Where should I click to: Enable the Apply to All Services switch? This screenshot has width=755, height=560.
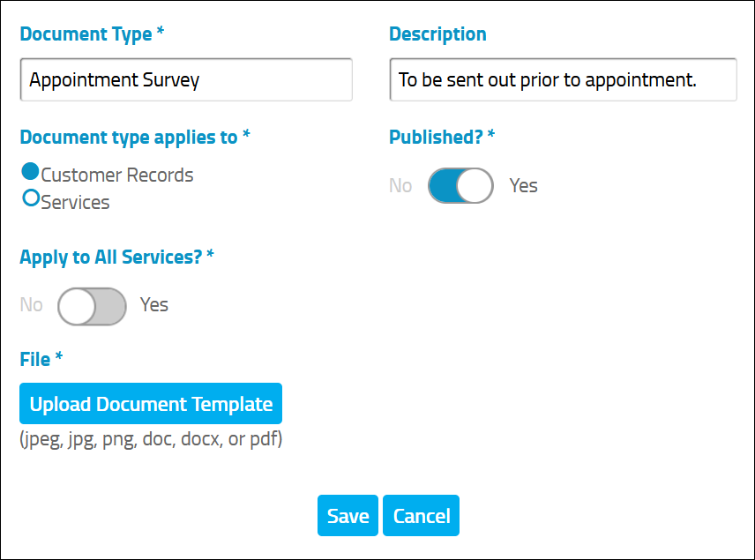click(x=92, y=306)
